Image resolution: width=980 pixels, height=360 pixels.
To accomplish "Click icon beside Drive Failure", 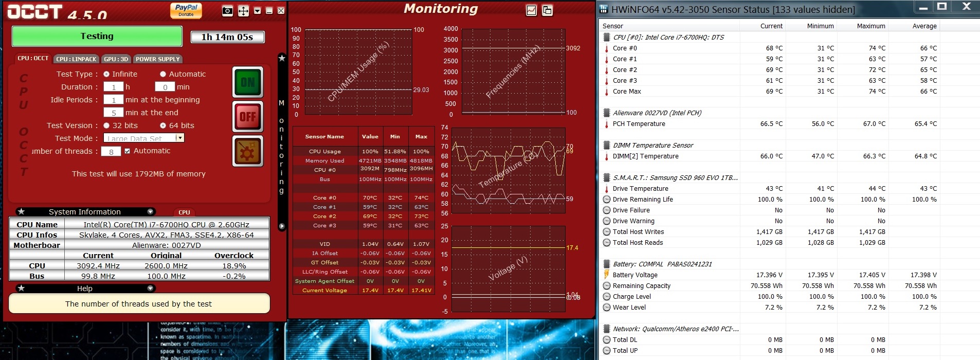I will [607, 210].
